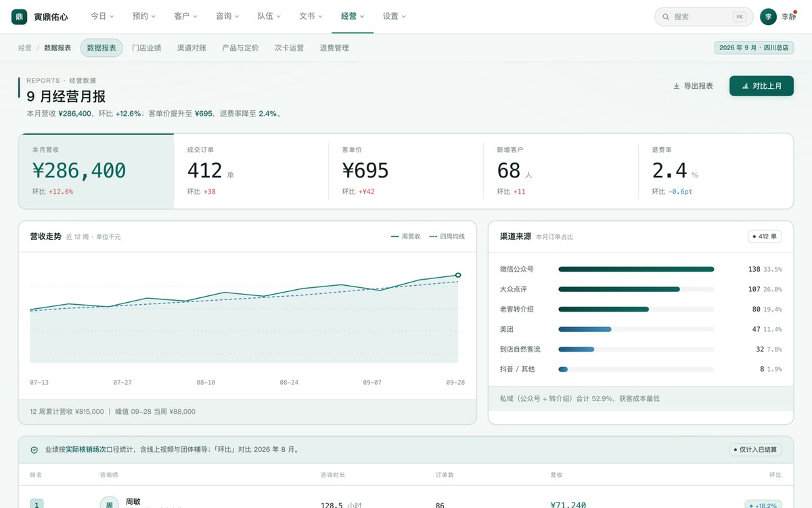
Task: Expand the 预约 dropdown
Action: pyautogui.click(x=144, y=16)
